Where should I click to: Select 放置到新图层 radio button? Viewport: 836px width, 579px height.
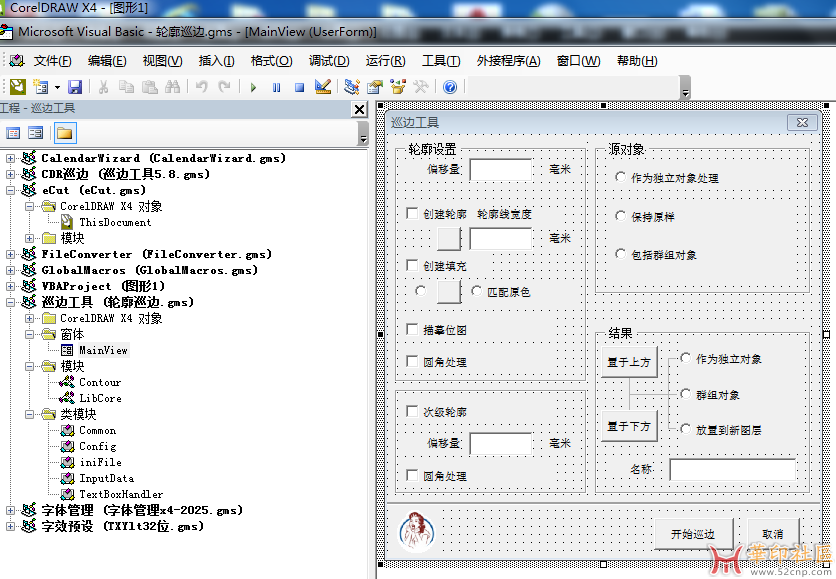686,429
